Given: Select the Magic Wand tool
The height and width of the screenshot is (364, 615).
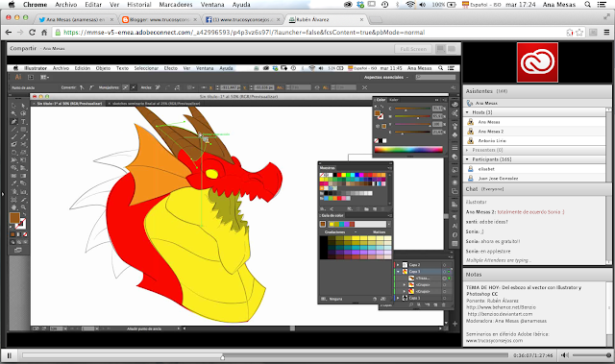Looking at the screenshot, I should 13,113.
